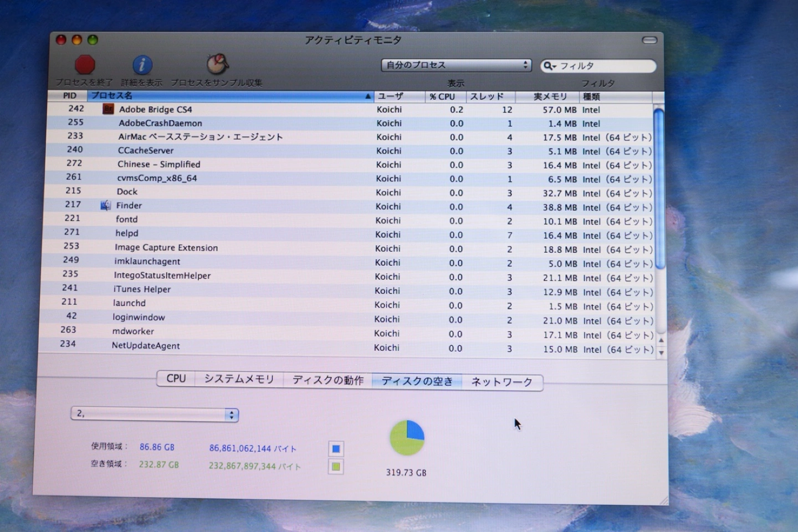The height and width of the screenshot is (532, 798).
Task: Select the Image Capture Extension row
Action: pyautogui.click(x=347, y=248)
